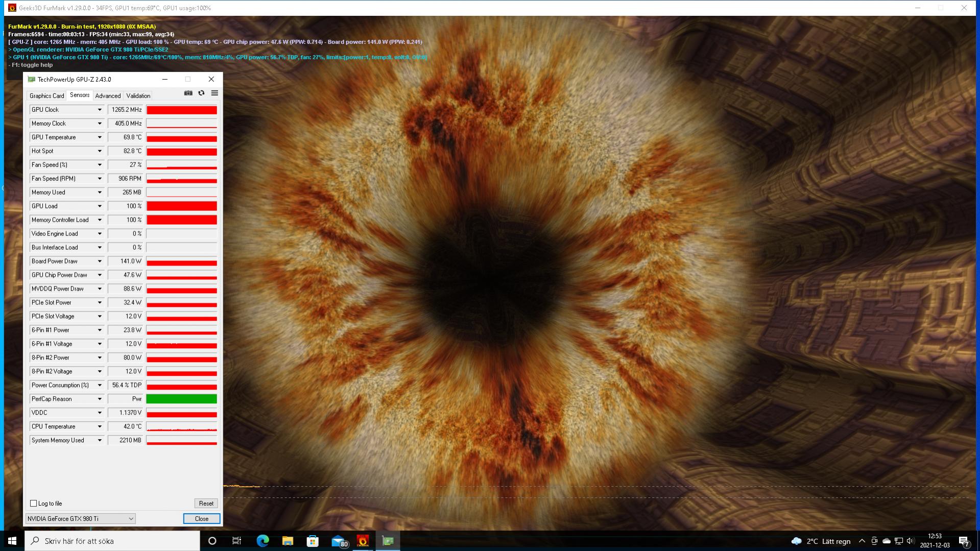Go to the Validation tab
Viewport: 980px width, 551px height.
coord(138,95)
